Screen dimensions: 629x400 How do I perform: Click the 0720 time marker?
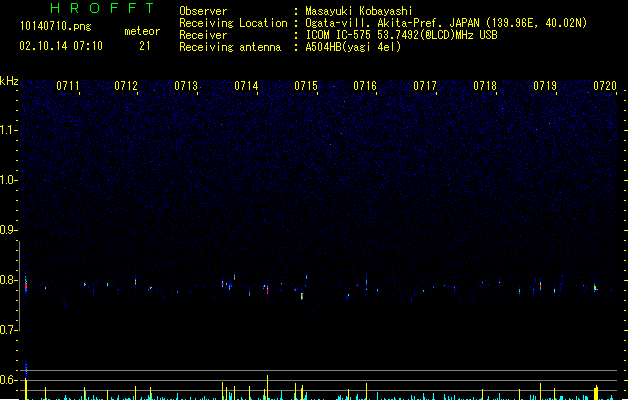(x=605, y=86)
